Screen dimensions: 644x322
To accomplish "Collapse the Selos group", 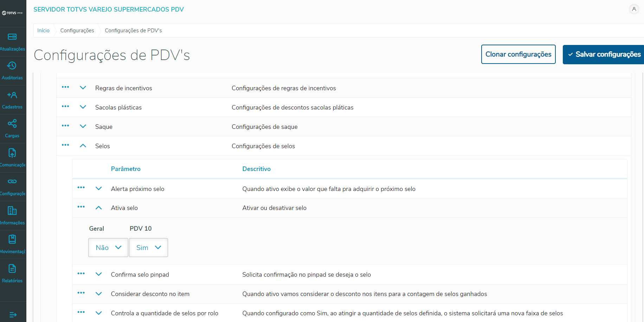I will pyautogui.click(x=83, y=145).
